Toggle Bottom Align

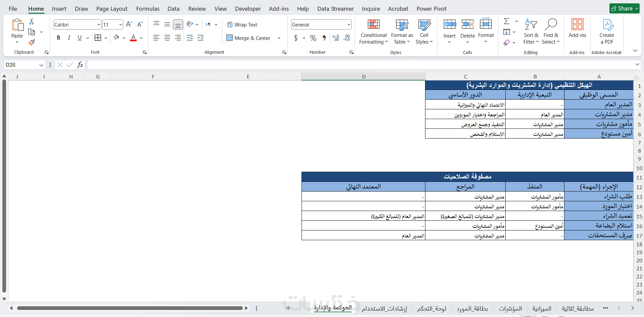(178, 24)
